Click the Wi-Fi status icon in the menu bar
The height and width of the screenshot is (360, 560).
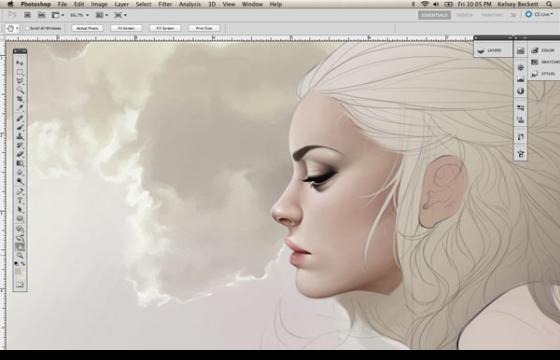coord(425,4)
